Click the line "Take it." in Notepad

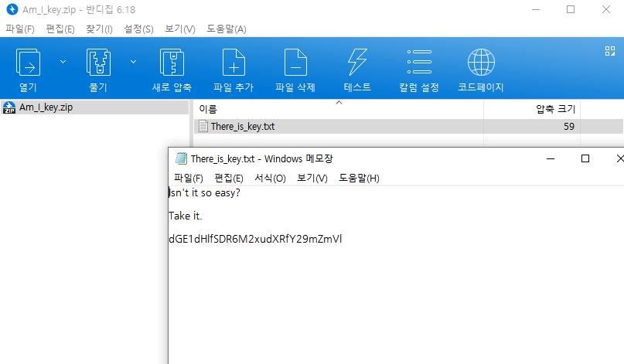click(186, 216)
